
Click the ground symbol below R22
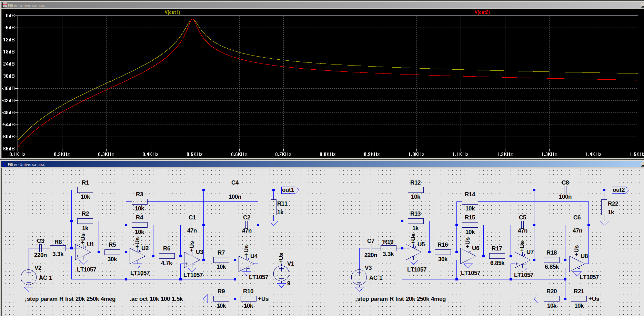coord(604,223)
